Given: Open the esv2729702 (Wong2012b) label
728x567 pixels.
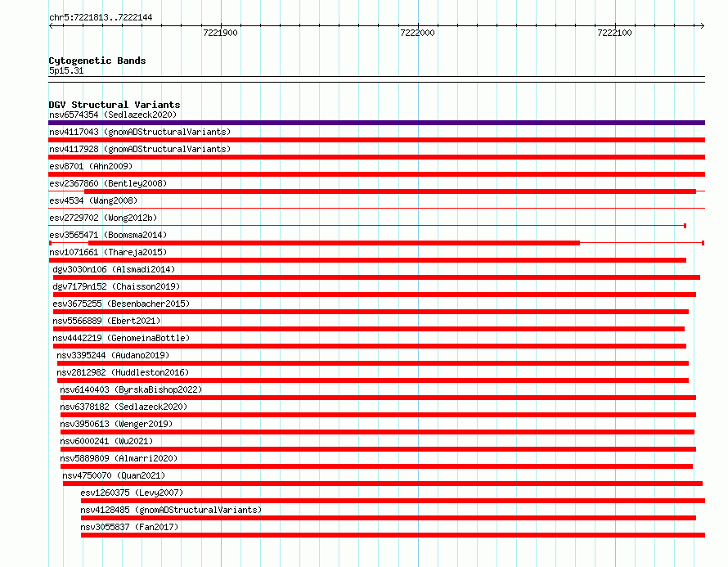Looking at the screenshot, I should point(103,218).
